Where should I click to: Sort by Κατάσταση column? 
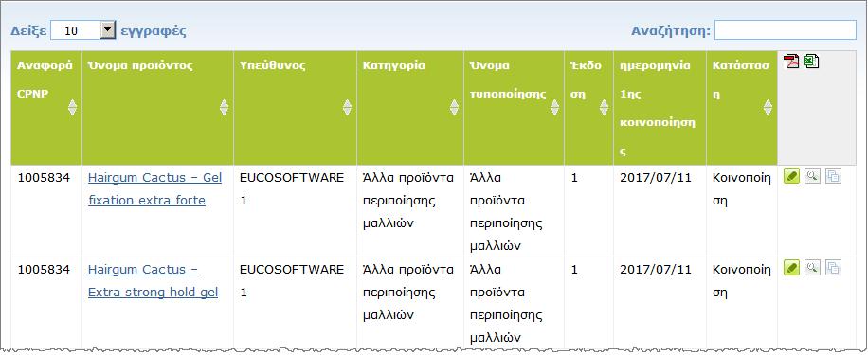coord(768,107)
